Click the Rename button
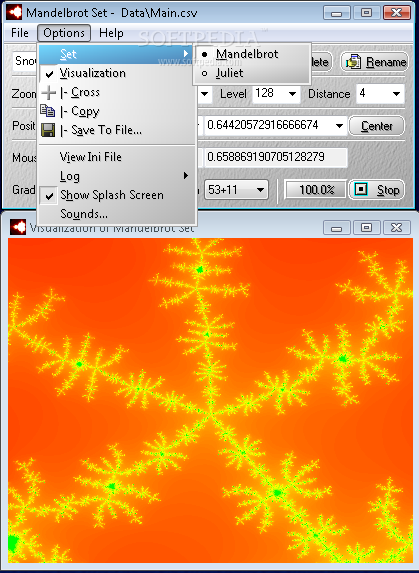Screen dimensions: 419x573 [x=374, y=62]
